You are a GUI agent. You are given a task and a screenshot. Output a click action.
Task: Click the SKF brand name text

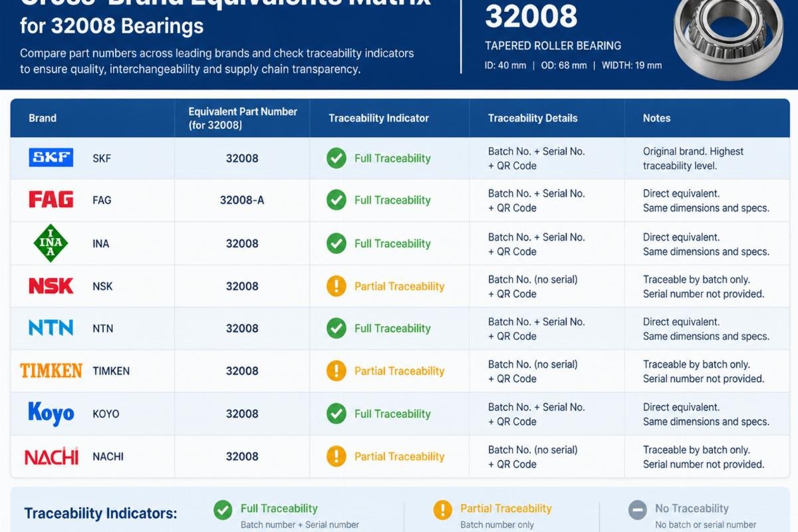click(x=102, y=158)
